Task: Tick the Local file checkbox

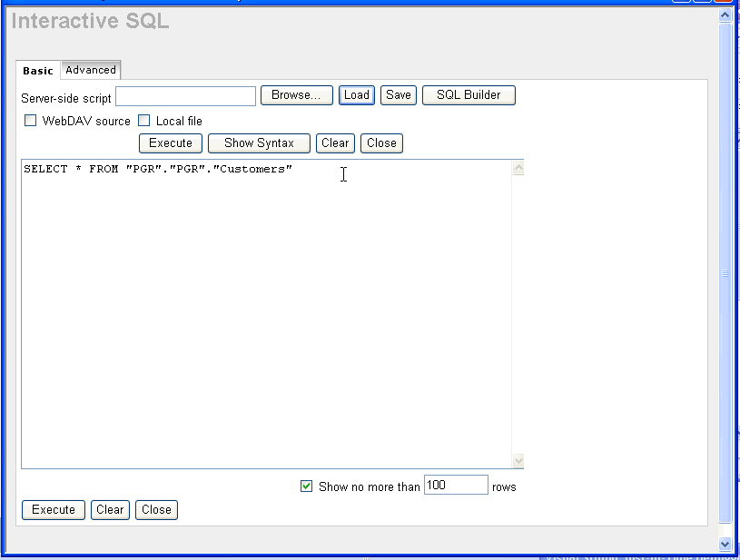Action: coord(143,121)
